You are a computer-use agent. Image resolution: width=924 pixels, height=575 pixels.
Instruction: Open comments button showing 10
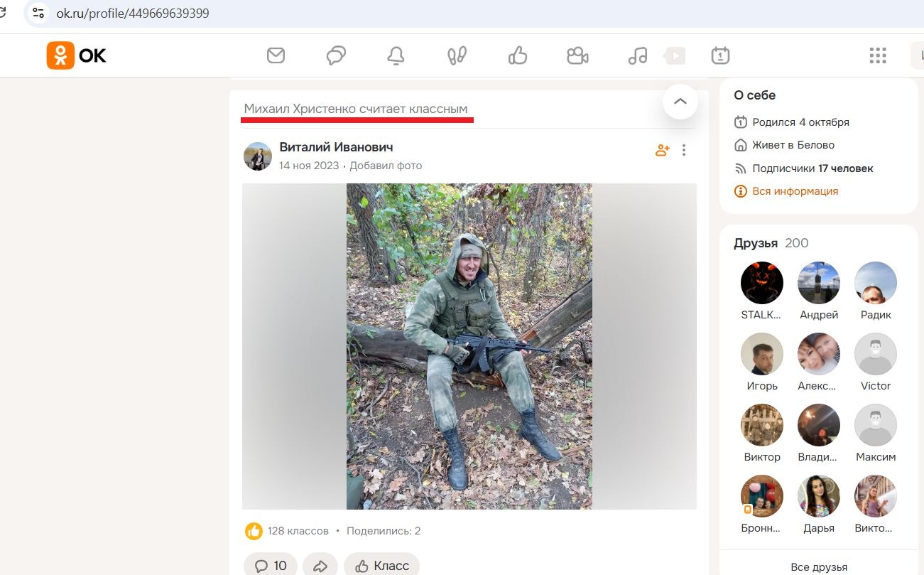point(271,566)
